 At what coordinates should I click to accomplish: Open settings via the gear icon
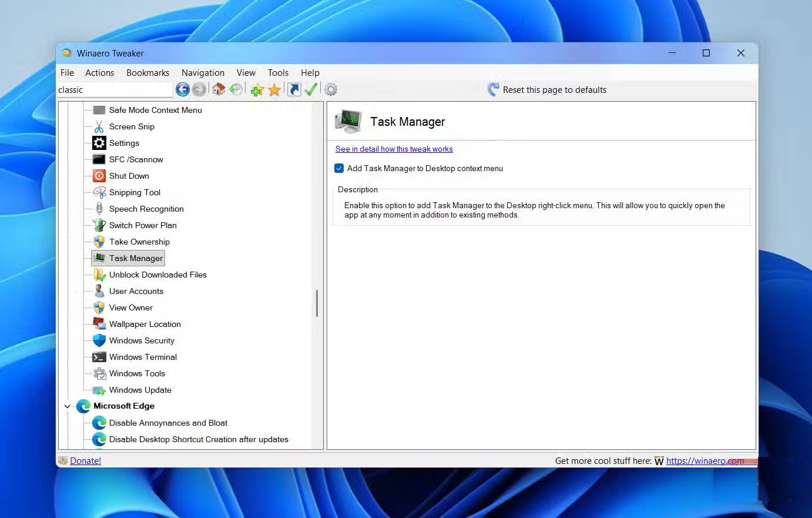tap(330, 89)
